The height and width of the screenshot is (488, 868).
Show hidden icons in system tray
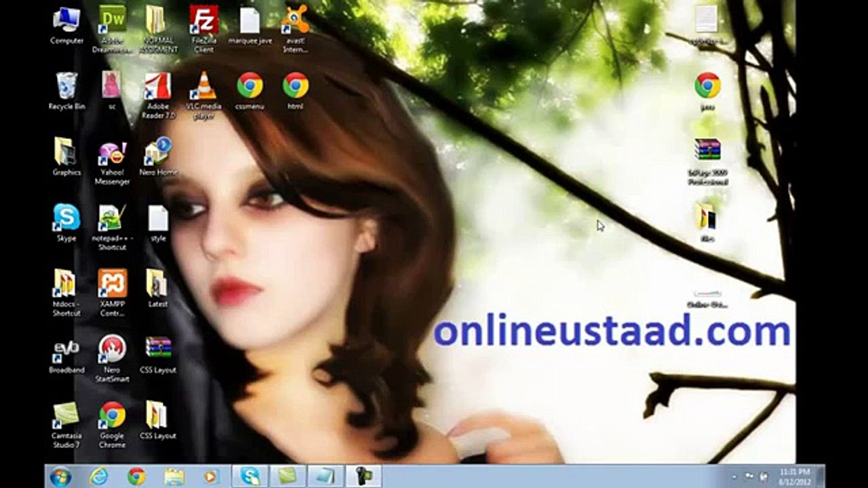736,476
